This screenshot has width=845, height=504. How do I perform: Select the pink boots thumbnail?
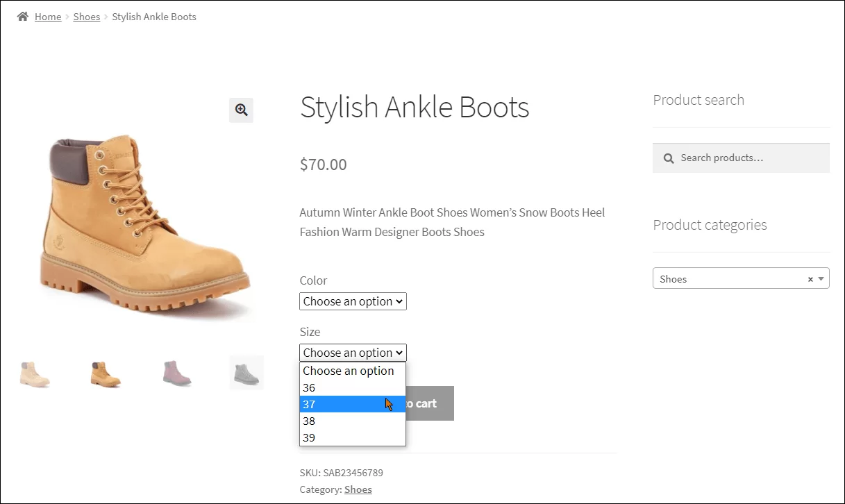click(x=176, y=373)
